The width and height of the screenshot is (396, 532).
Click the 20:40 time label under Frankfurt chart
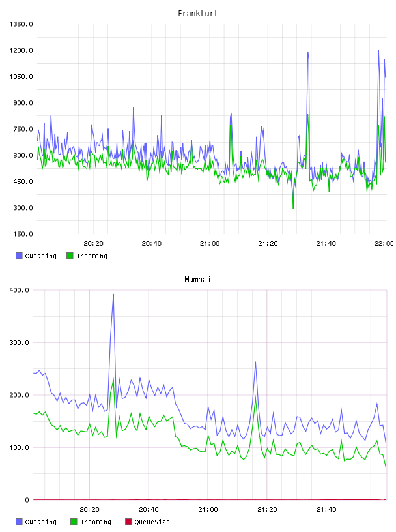tap(152, 244)
